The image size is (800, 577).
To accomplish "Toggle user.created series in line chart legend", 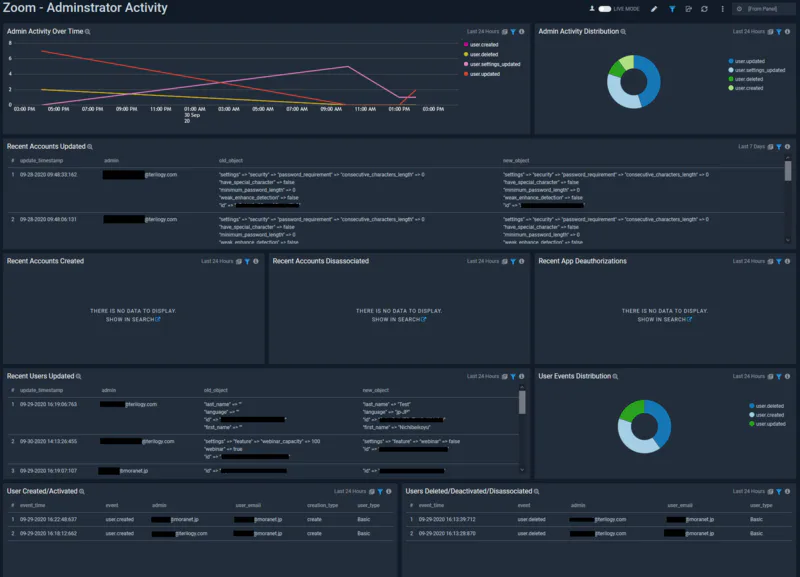I will tap(481, 45).
